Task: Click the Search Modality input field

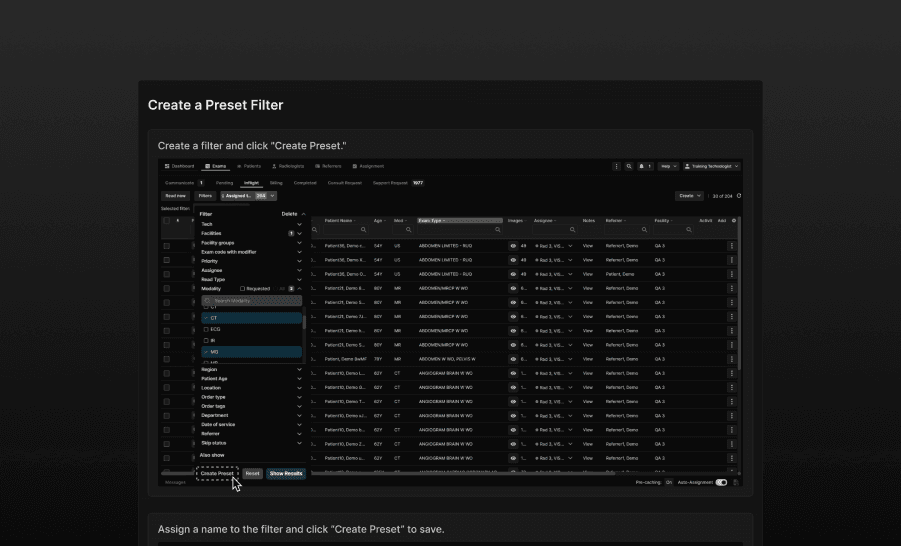Action: [x=251, y=301]
